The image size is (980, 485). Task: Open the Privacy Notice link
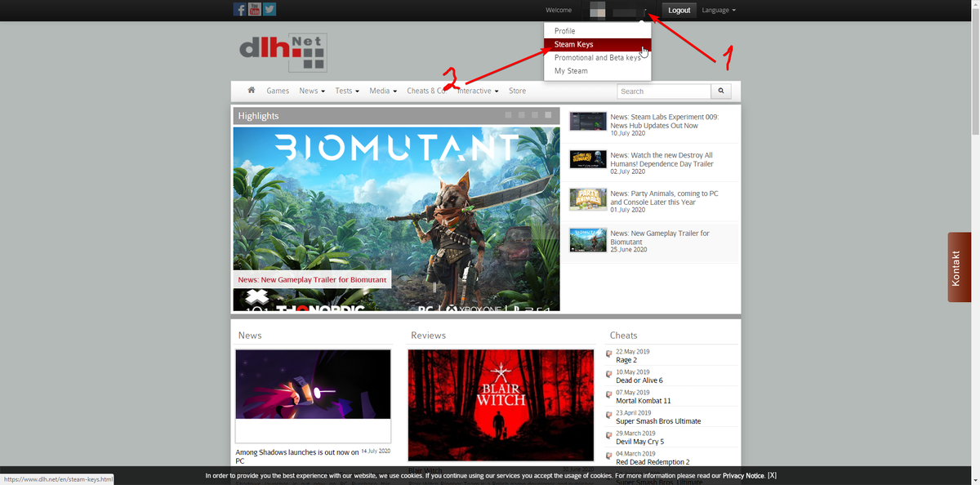(x=743, y=475)
